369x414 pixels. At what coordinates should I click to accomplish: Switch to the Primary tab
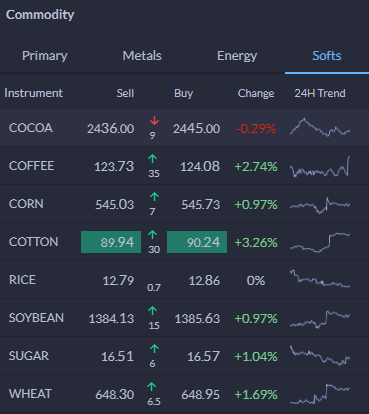[45, 55]
